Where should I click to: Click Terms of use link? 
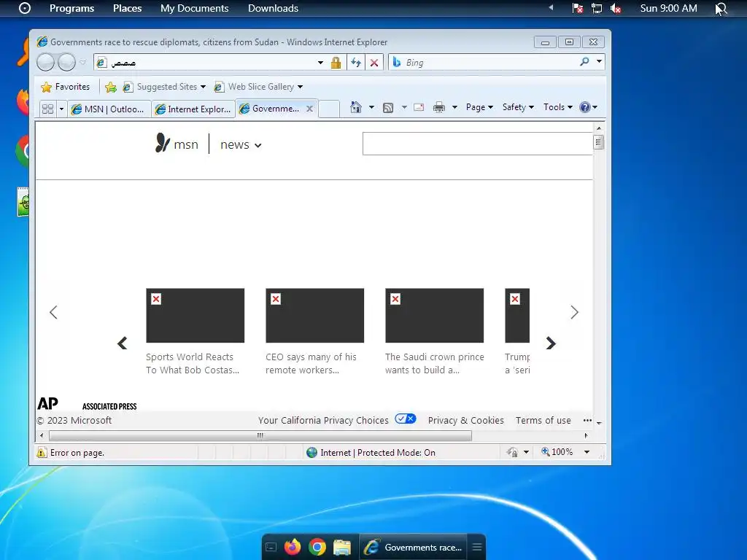[x=543, y=420]
